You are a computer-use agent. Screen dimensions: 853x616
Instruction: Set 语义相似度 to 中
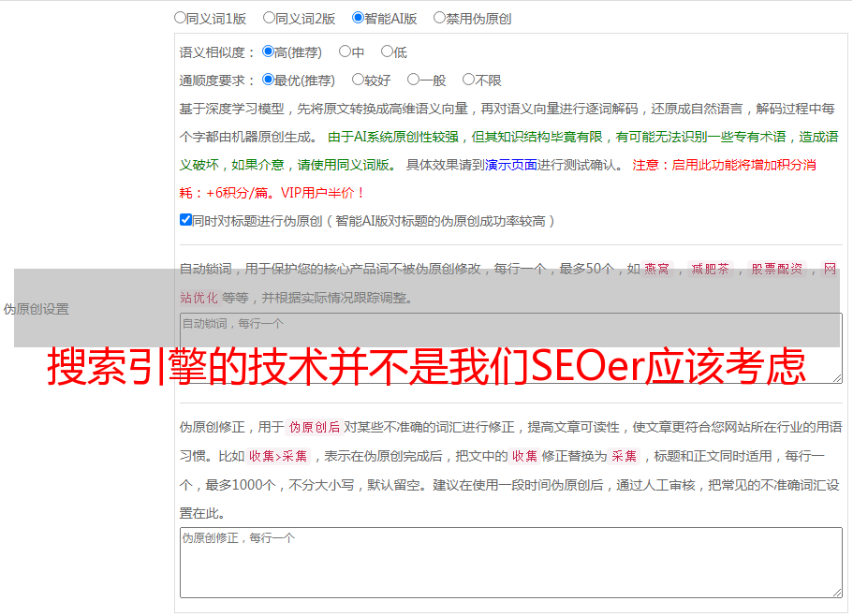click(345, 51)
